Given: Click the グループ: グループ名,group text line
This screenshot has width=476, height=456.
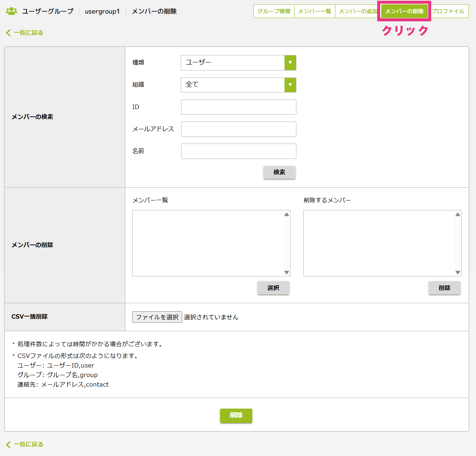Looking at the screenshot, I should (58, 375).
